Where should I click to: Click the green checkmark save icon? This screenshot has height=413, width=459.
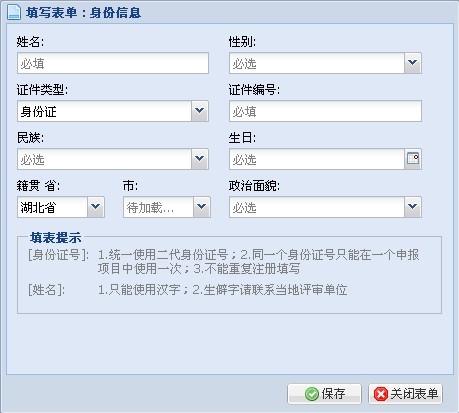pos(312,394)
